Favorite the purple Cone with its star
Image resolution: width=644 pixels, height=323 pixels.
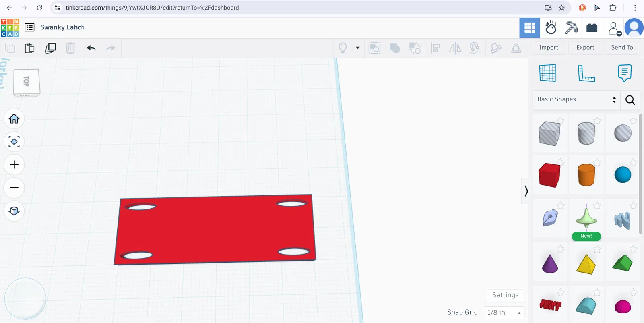(561, 249)
